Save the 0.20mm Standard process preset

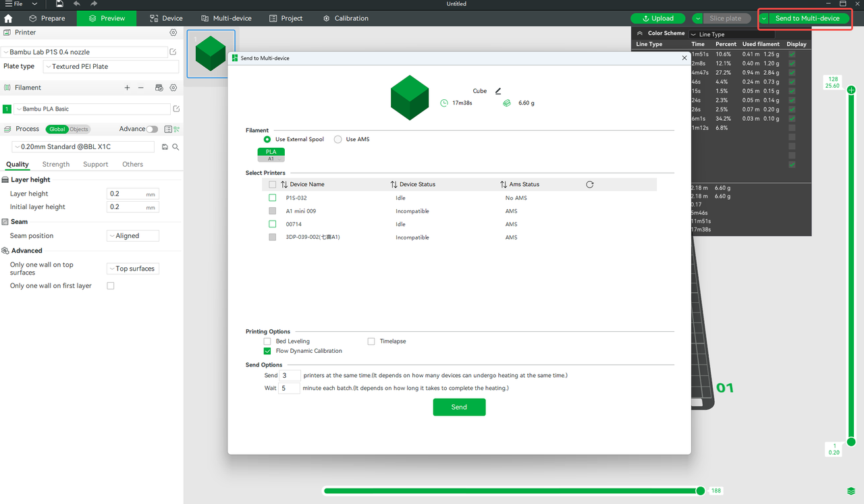coord(165,146)
